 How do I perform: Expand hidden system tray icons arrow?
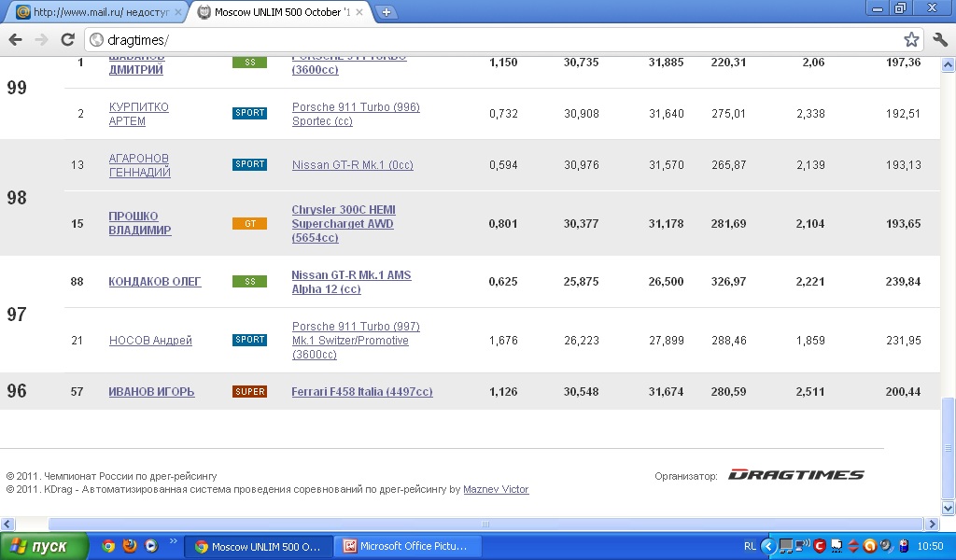pos(768,547)
